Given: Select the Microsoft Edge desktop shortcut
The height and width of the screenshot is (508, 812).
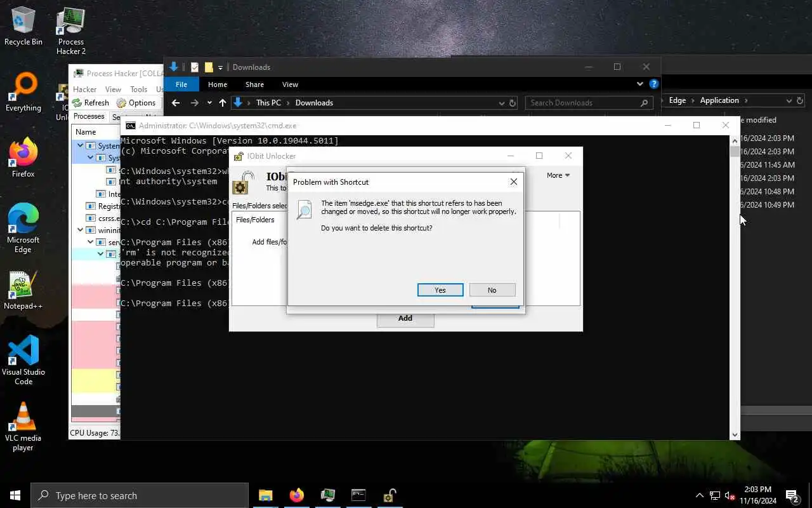Looking at the screenshot, I should point(23,229).
